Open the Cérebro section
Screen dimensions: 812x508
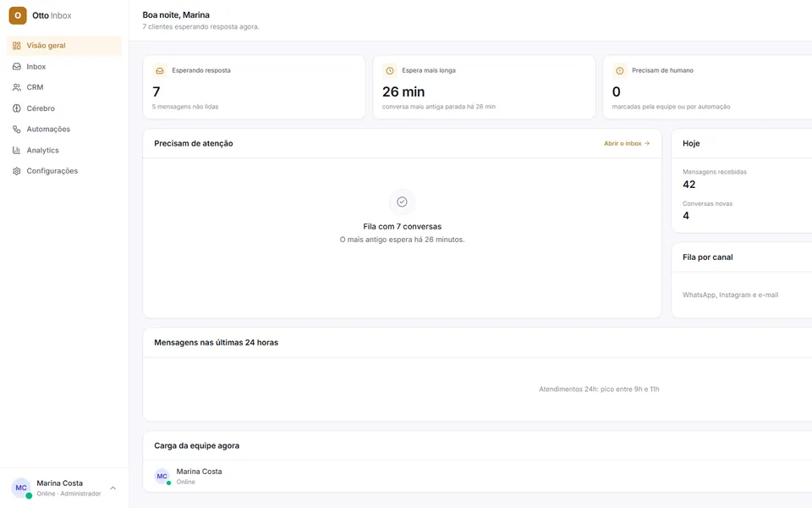click(64, 108)
